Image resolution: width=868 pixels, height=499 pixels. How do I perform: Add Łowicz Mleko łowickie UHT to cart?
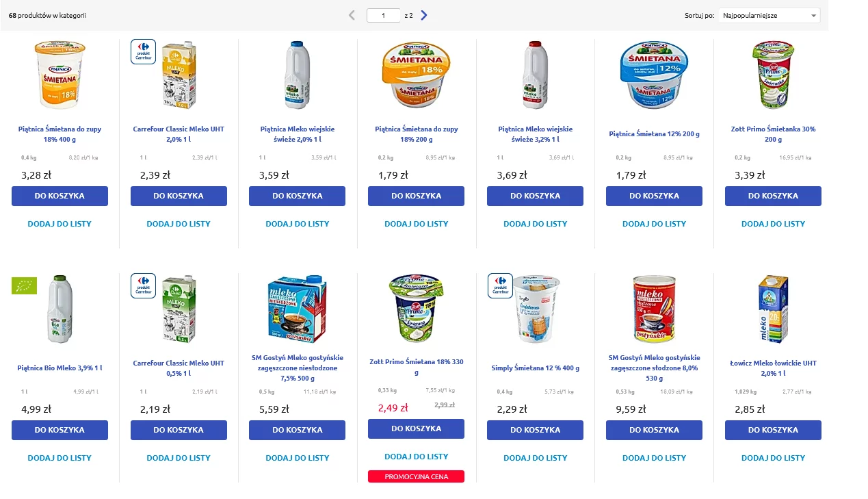point(773,430)
